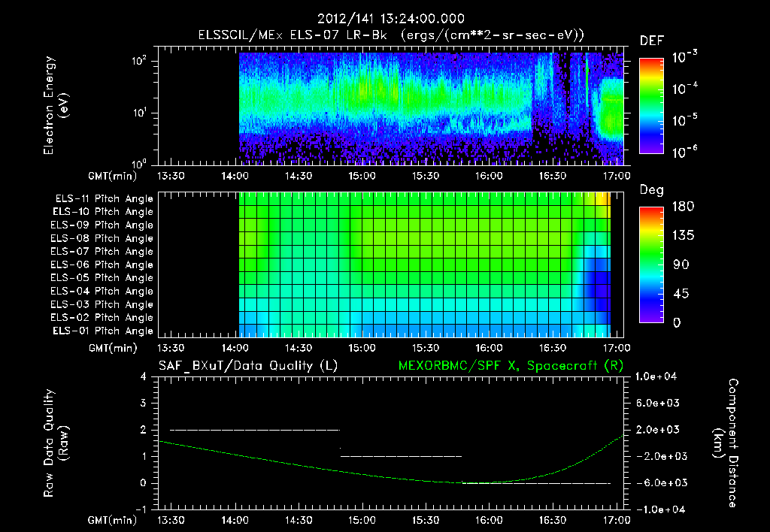
Task: Select the ELS-08 Pitch Angle row label
Action: tap(102, 238)
